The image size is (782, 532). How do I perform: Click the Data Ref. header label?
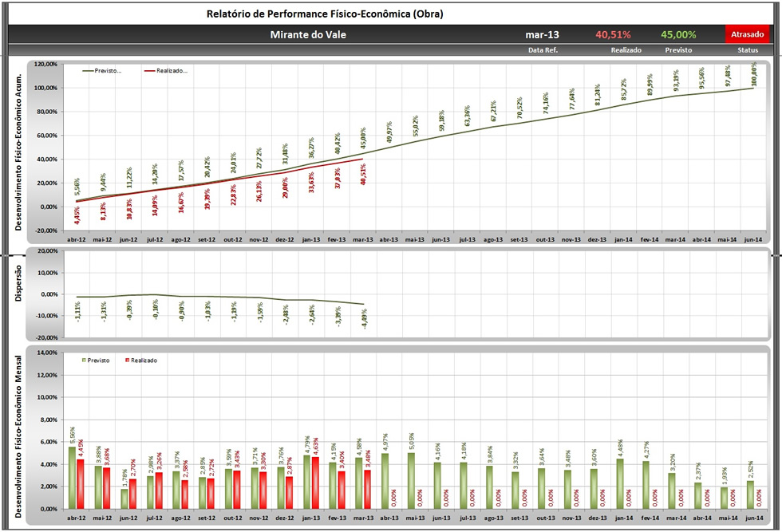tap(543, 49)
